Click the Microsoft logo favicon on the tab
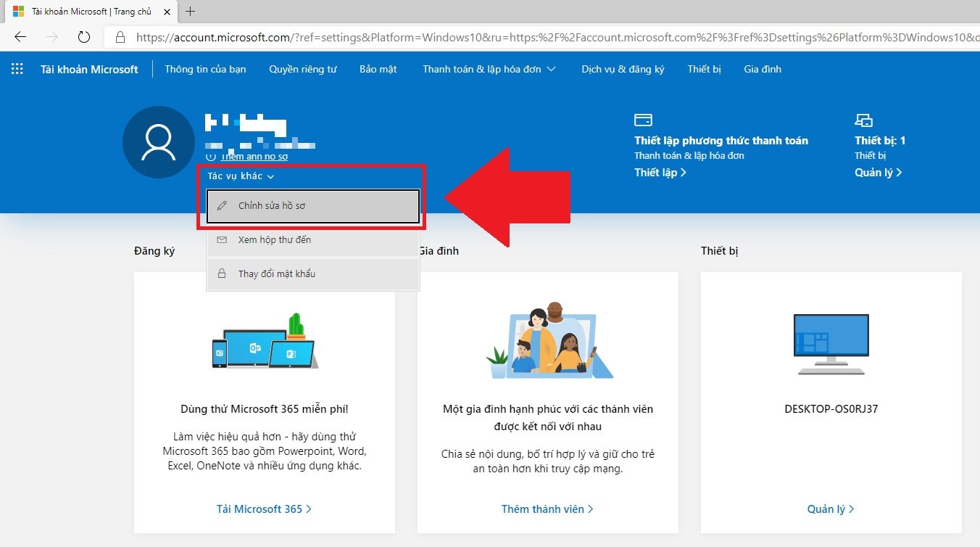 click(19, 12)
